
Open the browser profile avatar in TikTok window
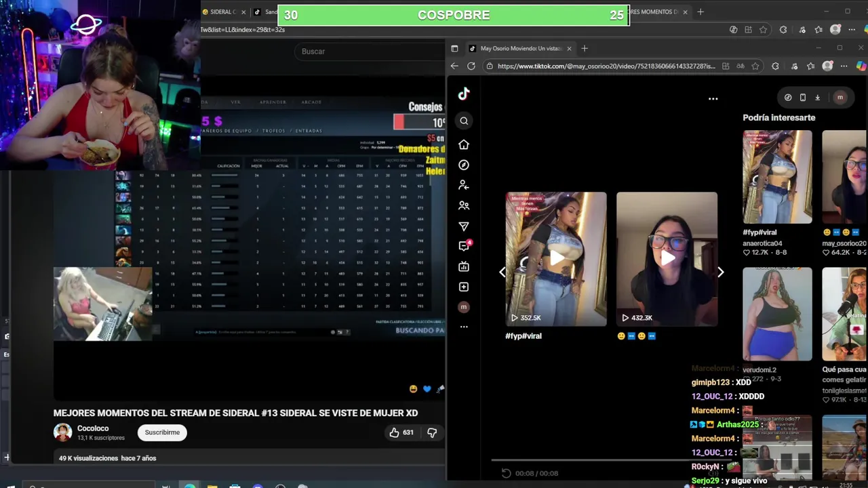[x=827, y=66]
